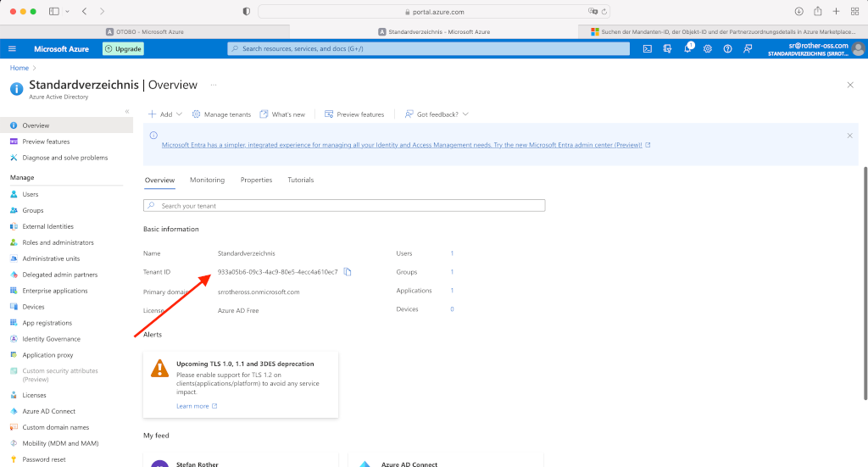The height and width of the screenshot is (467, 868).
Task: Open Enterprise applications in the sidebar
Action: (55, 291)
